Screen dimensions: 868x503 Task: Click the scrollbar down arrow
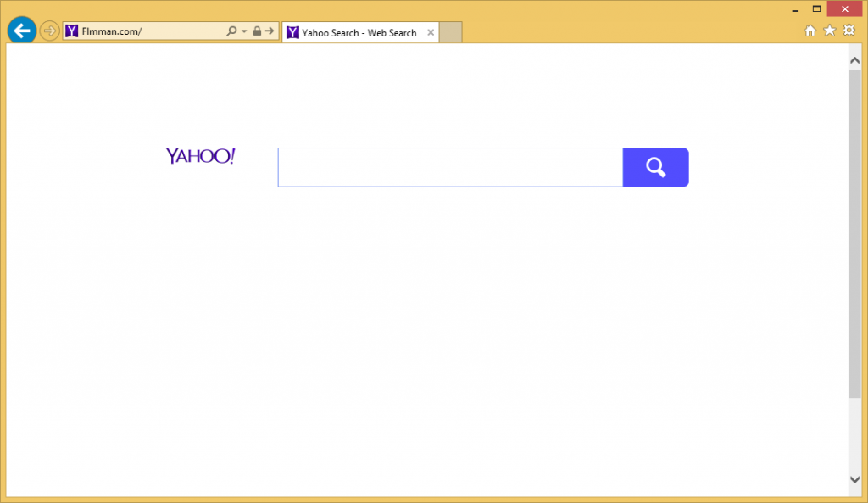point(854,480)
